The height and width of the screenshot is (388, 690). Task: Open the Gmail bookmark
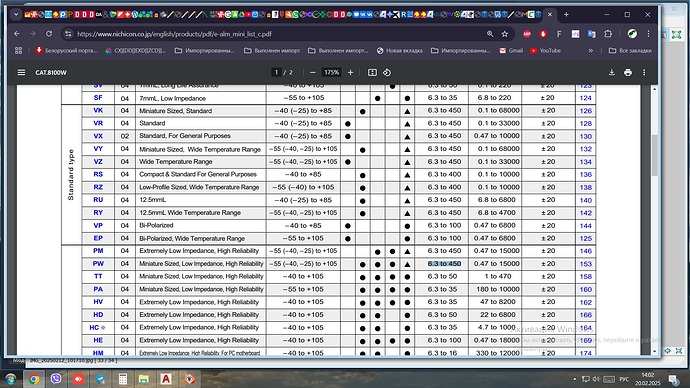click(511, 51)
